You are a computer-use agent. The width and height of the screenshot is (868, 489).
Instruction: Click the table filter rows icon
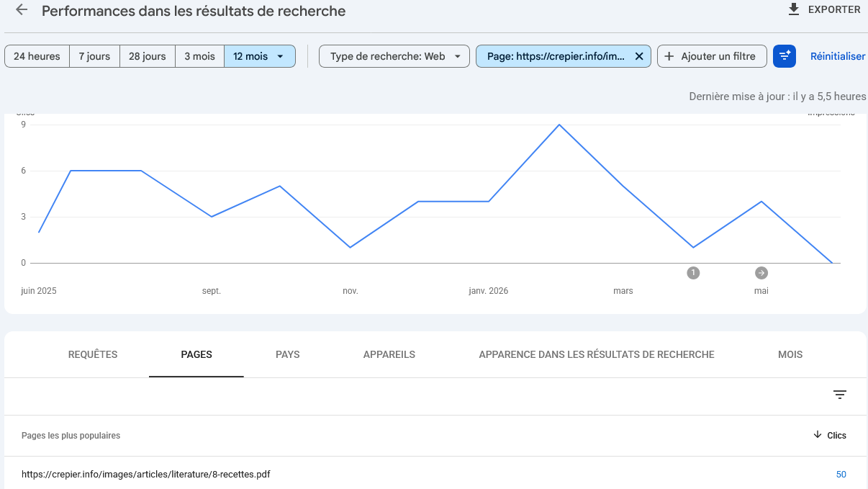click(840, 395)
